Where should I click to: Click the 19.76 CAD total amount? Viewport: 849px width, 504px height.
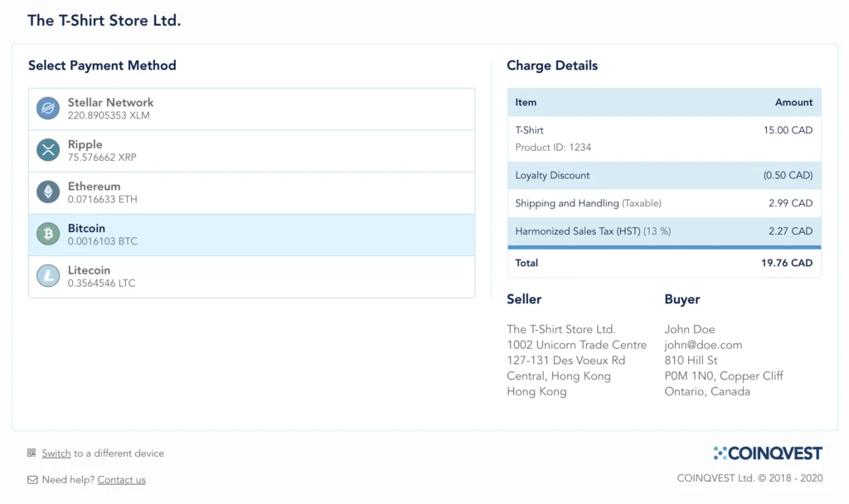tap(787, 263)
